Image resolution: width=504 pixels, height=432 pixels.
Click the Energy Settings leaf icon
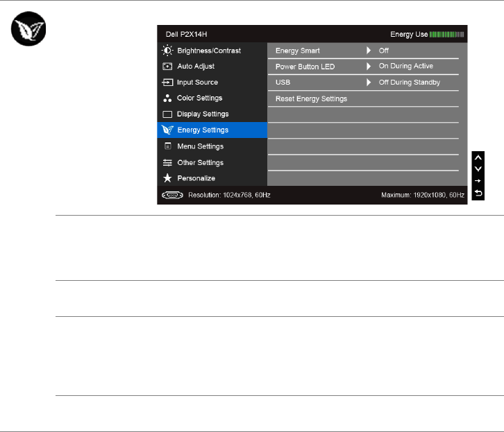point(167,130)
